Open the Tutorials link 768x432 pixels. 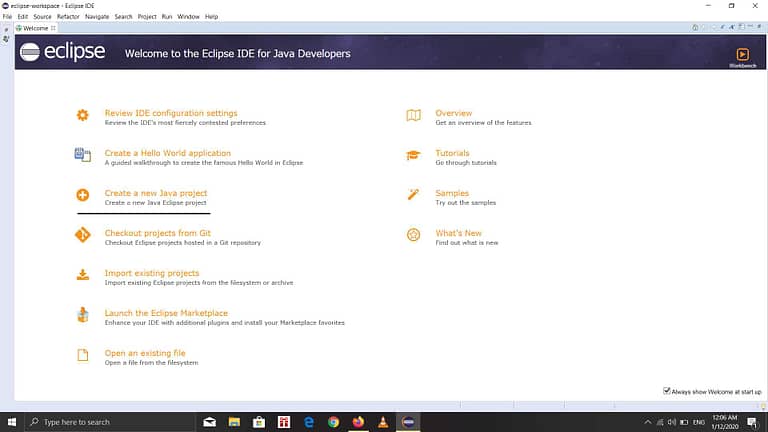(x=452, y=153)
